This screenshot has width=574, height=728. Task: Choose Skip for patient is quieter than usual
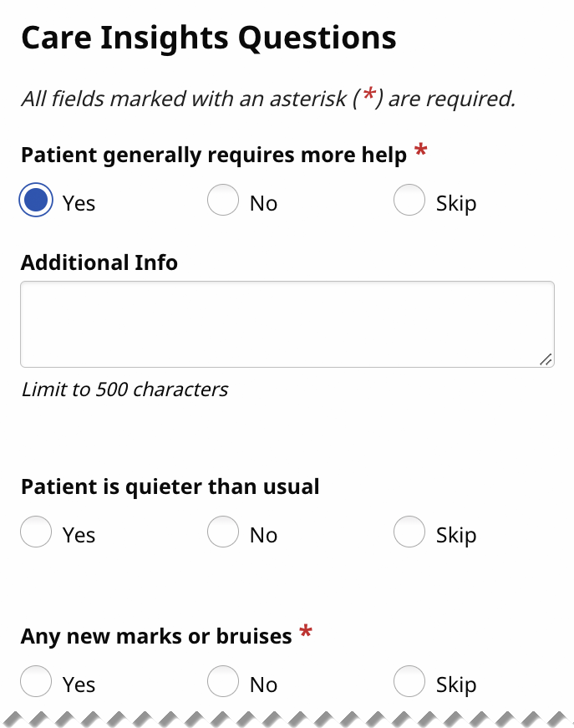point(409,533)
